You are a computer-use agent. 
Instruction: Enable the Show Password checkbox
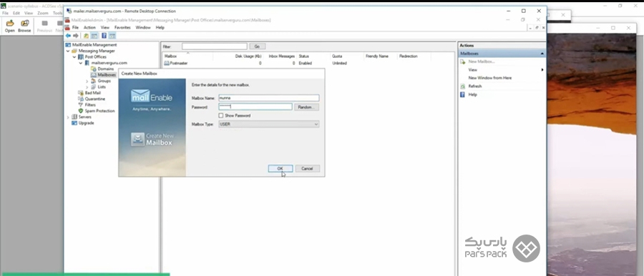point(221,116)
